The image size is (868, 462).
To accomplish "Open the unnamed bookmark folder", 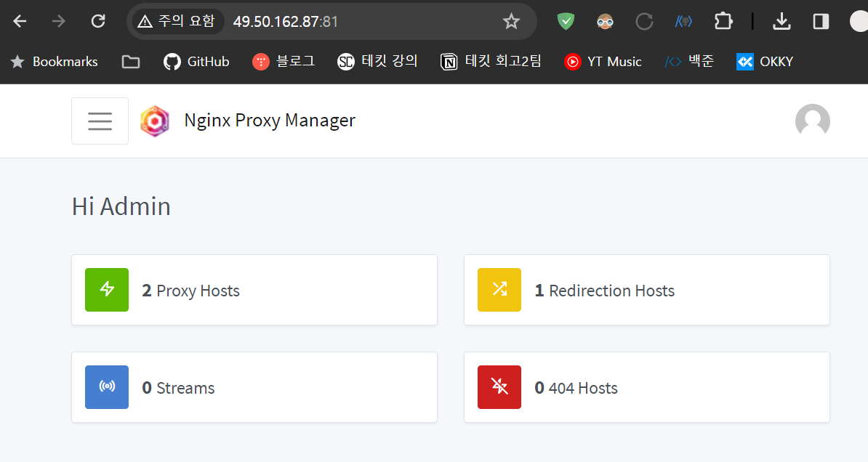I will point(131,62).
